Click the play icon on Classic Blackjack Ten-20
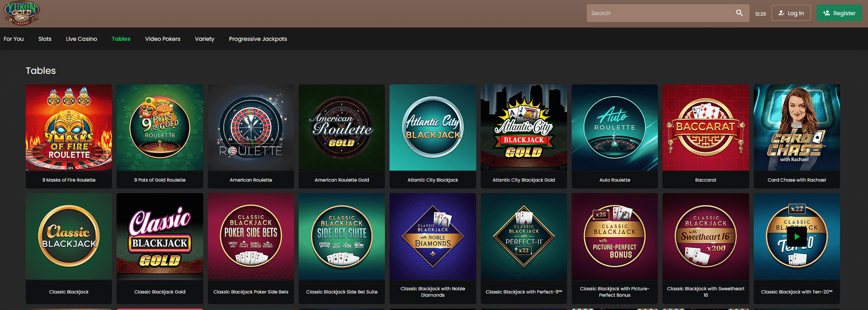Screen dimensions: 868x310 click(797, 237)
